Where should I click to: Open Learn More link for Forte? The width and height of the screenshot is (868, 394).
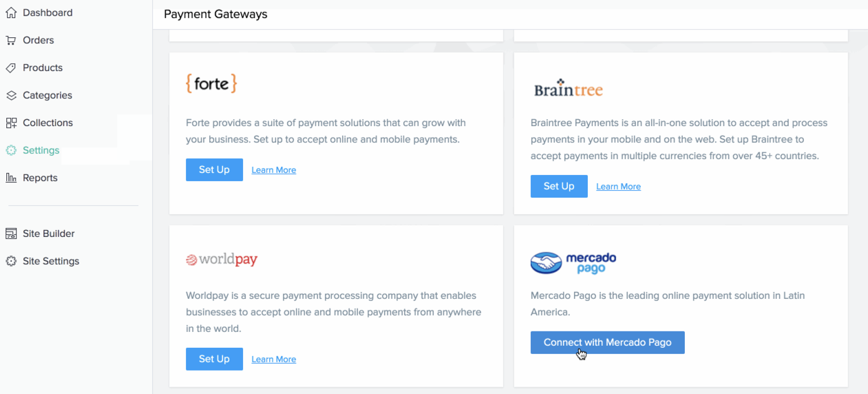pyautogui.click(x=273, y=170)
